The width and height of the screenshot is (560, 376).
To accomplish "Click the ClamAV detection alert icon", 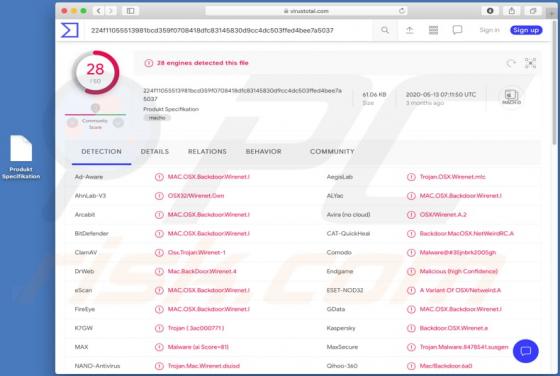I will [159, 252].
